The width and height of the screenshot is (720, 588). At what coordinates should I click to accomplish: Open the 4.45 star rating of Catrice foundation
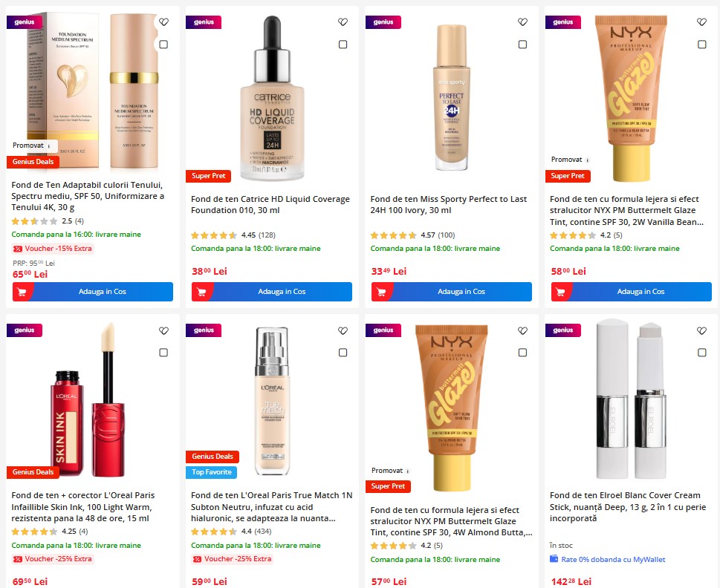(x=233, y=235)
